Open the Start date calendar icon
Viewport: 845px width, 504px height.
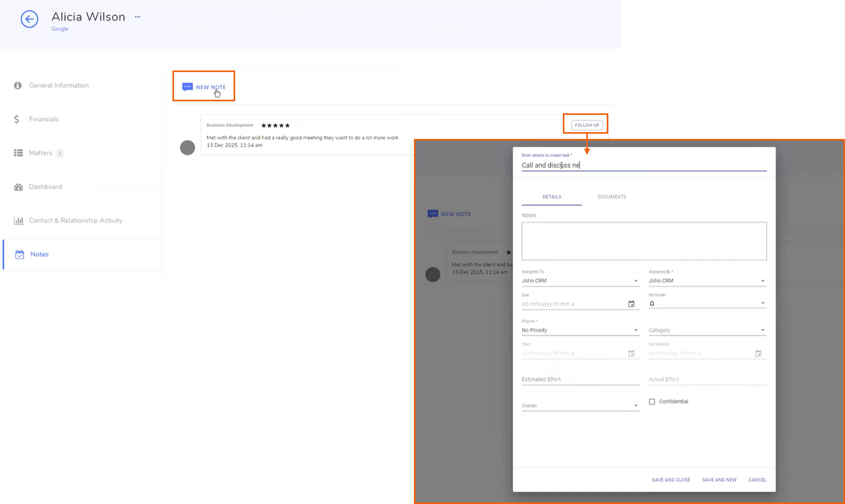(x=631, y=354)
